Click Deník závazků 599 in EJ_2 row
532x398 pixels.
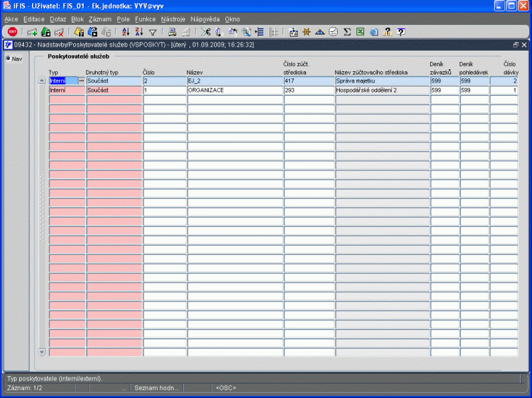pos(444,81)
